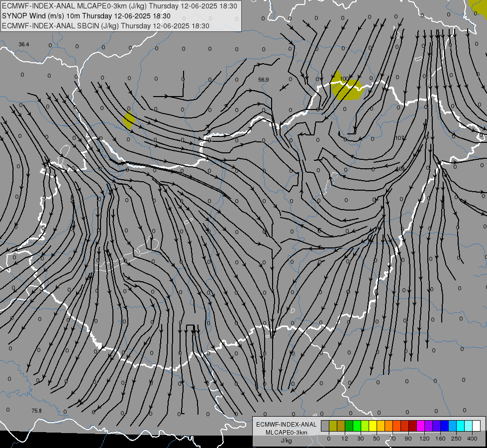Select the magenta legend swatch

pyautogui.click(x=420, y=426)
